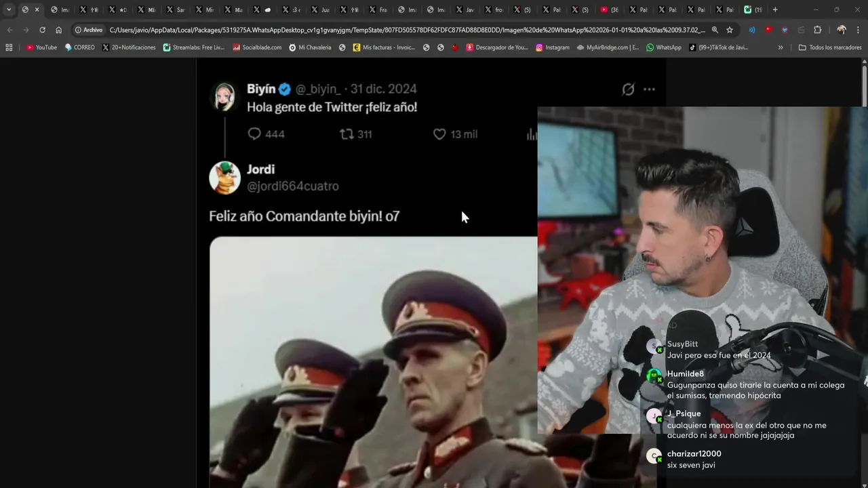868x488 pixels.
Task: Open the Streamlabs bookmark
Action: pos(194,47)
